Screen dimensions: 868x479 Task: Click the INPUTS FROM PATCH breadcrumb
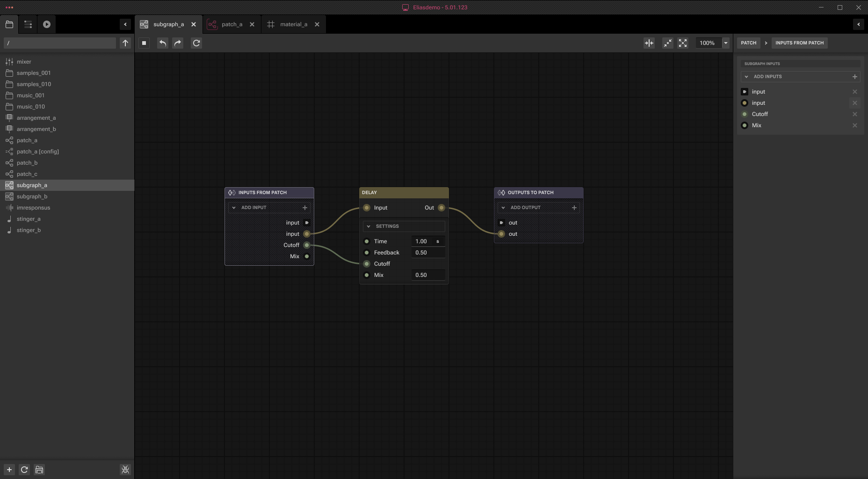point(799,43)
